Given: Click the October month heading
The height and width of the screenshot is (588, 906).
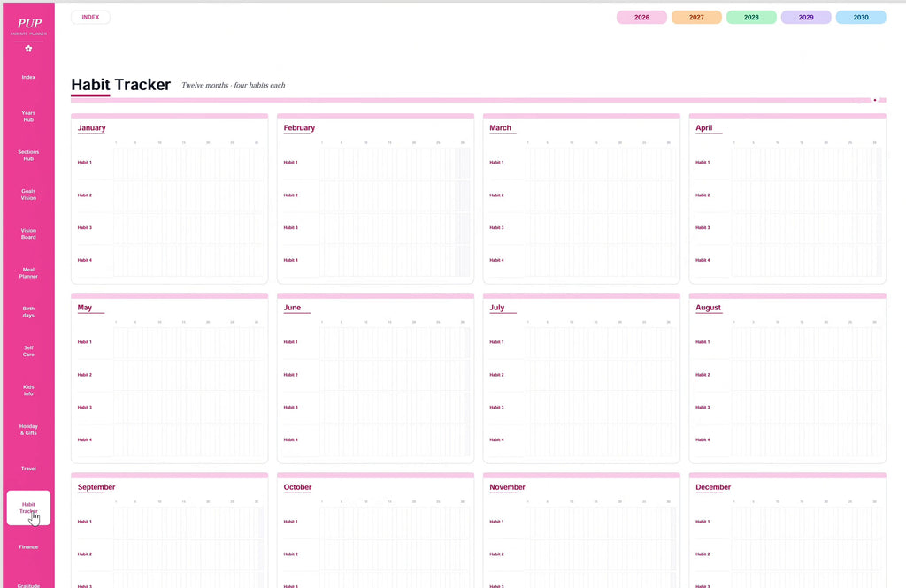Looking at the screenshot, I should point(297,487).
